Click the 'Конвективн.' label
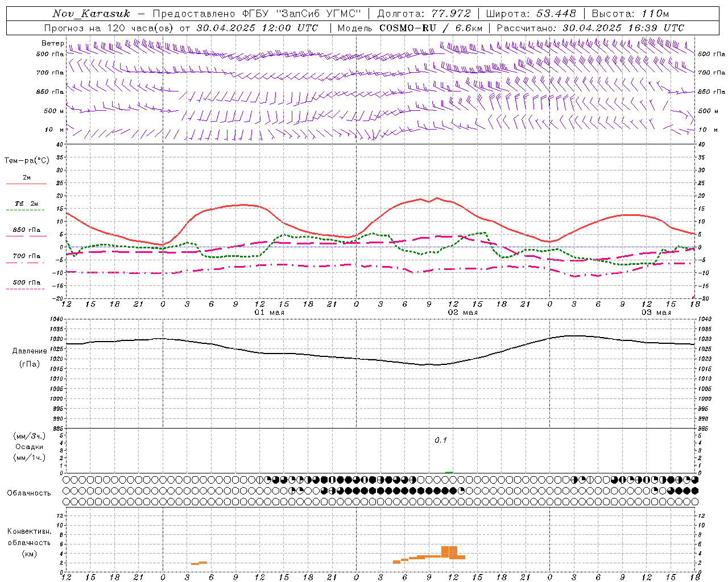This screenshot has width=728, height=582. [29, 531]
